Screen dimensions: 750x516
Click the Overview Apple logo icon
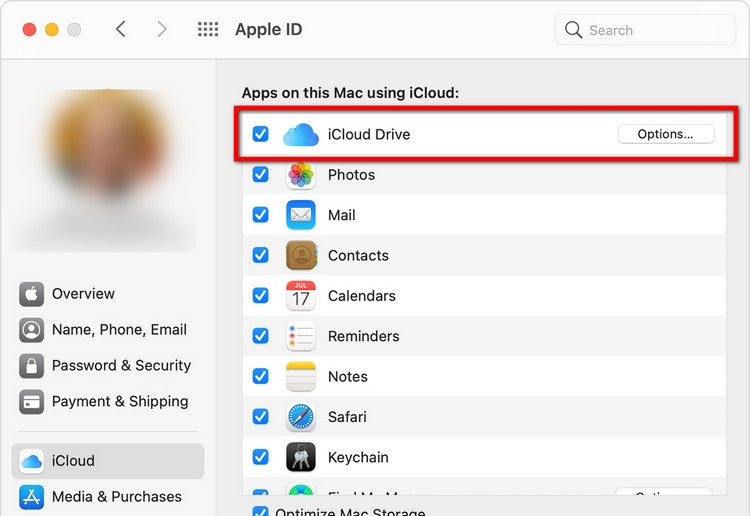coord(32,294)
